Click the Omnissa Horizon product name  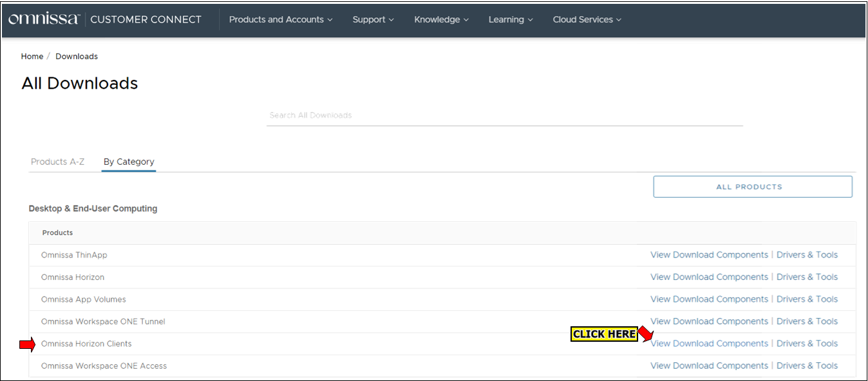point(73,277)
